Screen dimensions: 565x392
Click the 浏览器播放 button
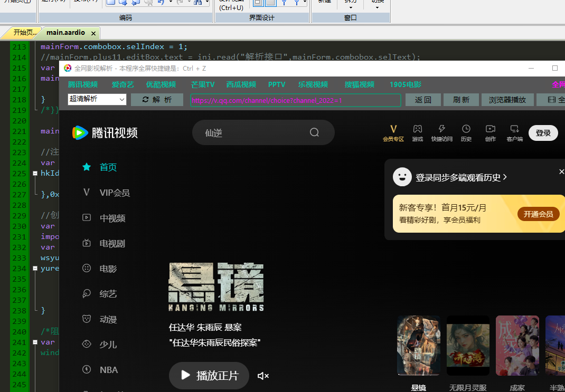click(507, 100)
